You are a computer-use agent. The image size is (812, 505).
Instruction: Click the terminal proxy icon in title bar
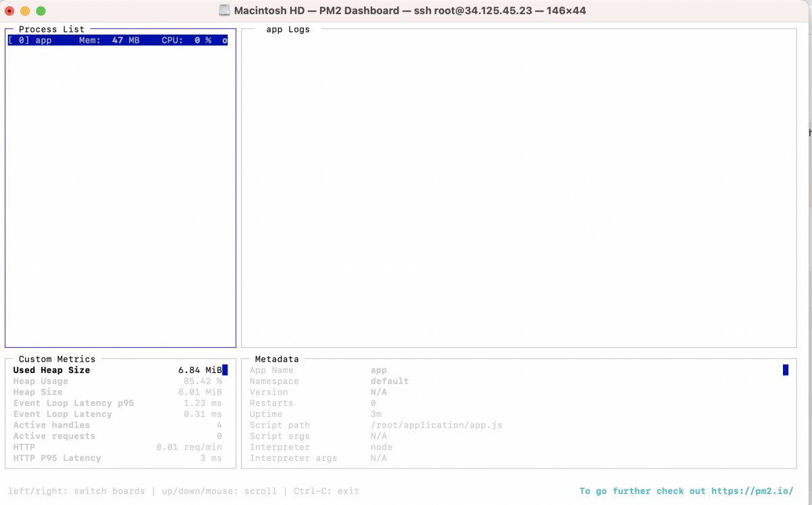(225, 11)
